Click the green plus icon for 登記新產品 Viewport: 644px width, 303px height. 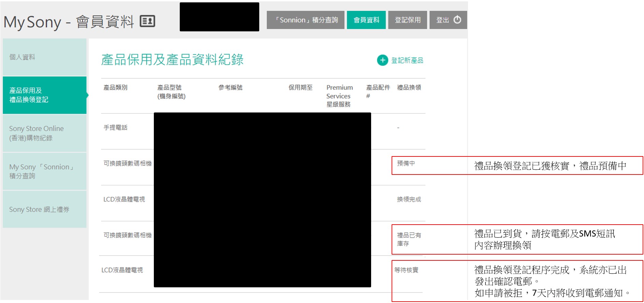point(382,60)
